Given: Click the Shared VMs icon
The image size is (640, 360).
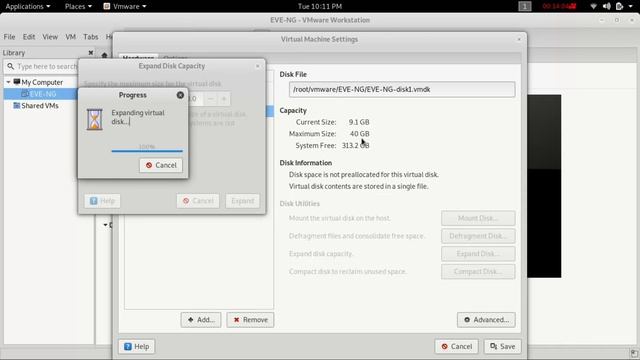Looking at the screenshot, I should [17, 106].
